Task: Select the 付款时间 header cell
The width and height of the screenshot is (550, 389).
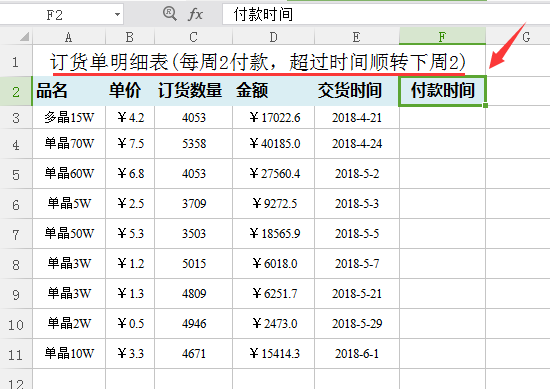Action: 442,91
